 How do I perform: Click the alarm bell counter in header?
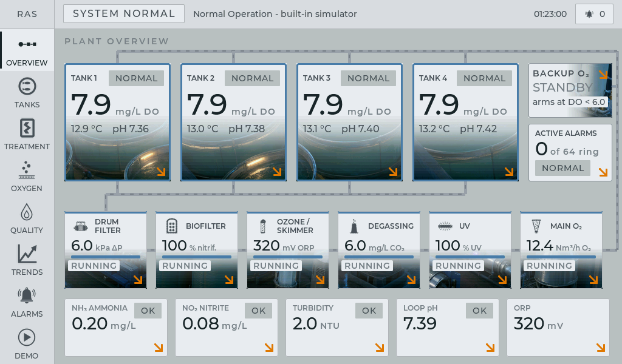(594, 14)
